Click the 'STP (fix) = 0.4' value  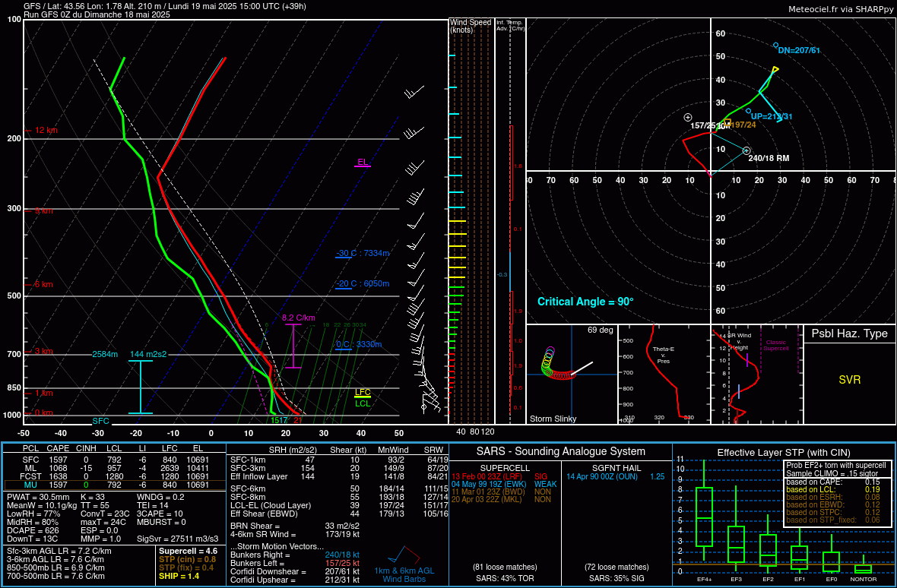click(x=187, y=567)
